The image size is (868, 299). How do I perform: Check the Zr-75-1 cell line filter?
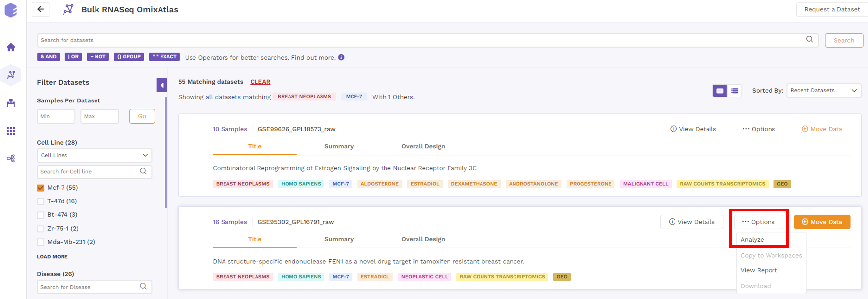click(41, 229)
